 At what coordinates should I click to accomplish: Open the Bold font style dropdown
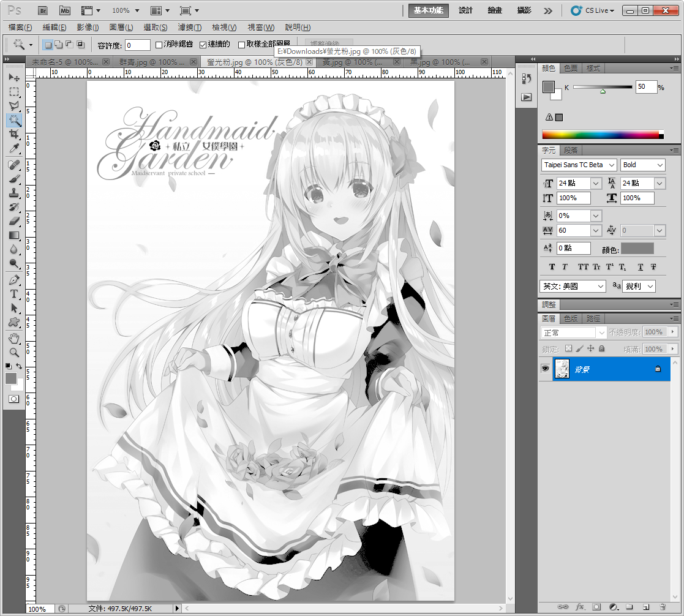point(660,165)
